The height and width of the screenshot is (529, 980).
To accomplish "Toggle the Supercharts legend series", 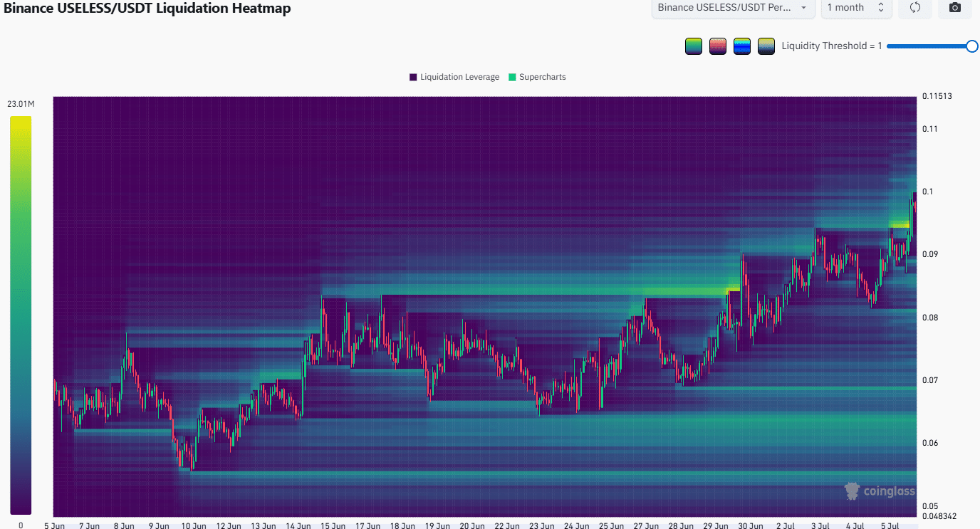I will 536,77.
